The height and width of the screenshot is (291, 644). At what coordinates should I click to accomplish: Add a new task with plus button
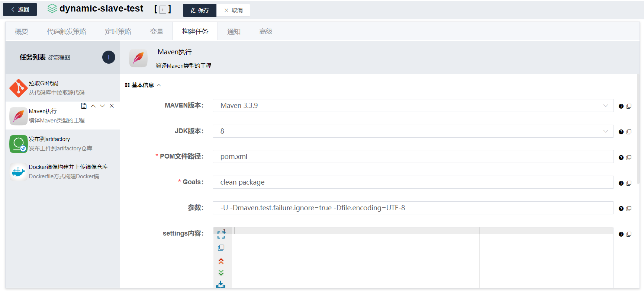pos(109,57)
